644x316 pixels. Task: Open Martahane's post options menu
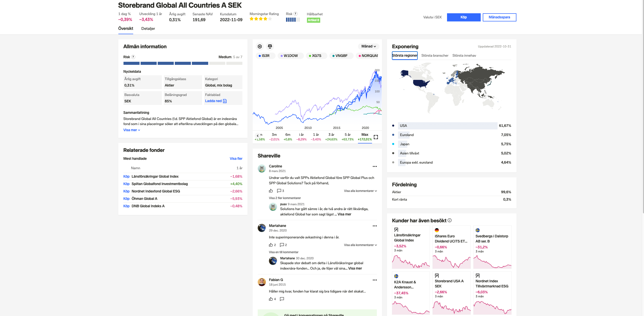pyautogui.click(x=375, y=226)
